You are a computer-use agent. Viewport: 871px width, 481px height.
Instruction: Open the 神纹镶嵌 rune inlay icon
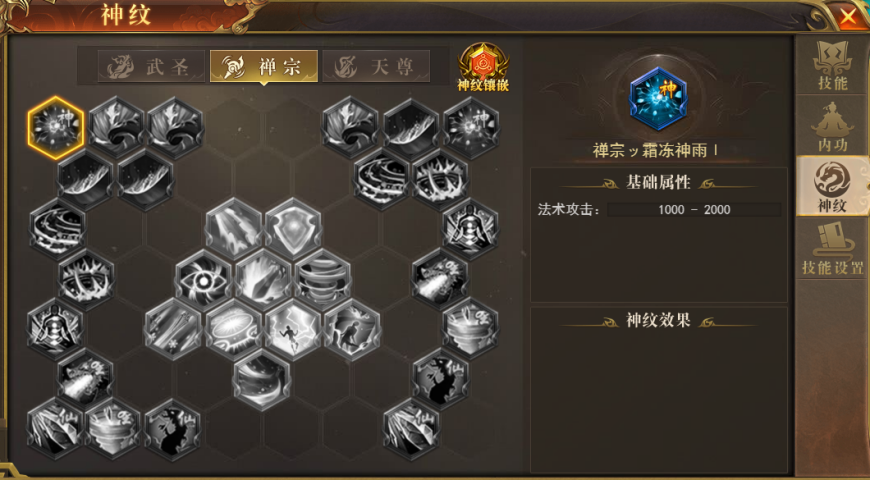[x=483, y=67]
